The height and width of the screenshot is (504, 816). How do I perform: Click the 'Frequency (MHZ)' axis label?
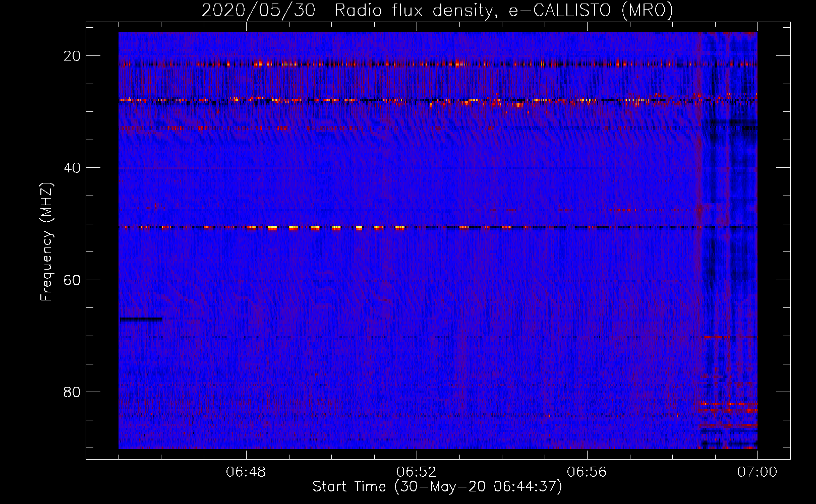(46, 242)
